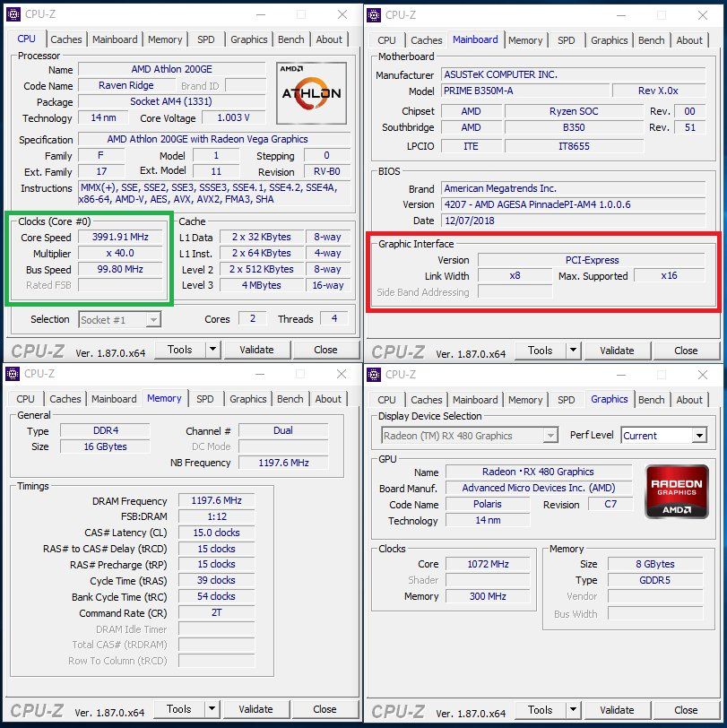The width and height of the screenshot is (727, 728).
Task: Click the PRIME B350M-A model field
Action: [x=525, y=91]
